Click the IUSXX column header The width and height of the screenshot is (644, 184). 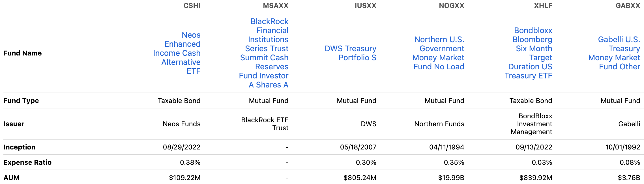[366, 6]
